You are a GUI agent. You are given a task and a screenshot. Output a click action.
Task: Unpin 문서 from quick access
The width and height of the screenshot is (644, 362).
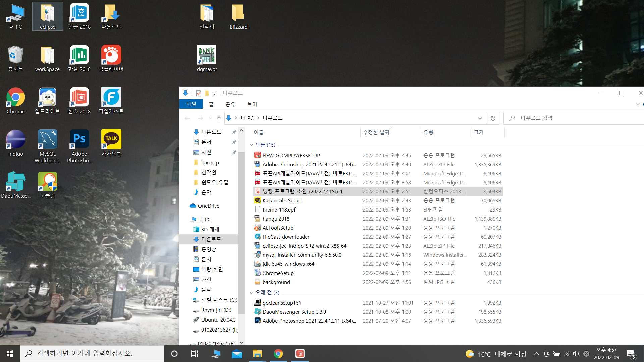click(x=234, y=142)
